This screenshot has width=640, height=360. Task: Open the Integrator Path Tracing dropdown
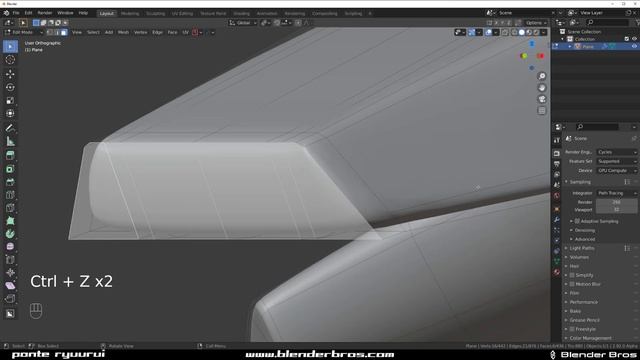click(617, 193)
